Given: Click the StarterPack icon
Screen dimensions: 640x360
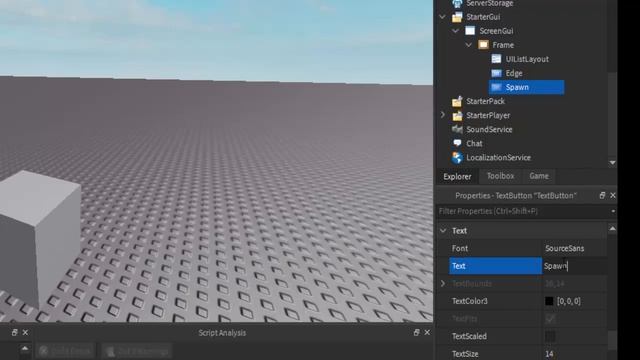Looking at the screenshot, I should [x=457, y=101].
